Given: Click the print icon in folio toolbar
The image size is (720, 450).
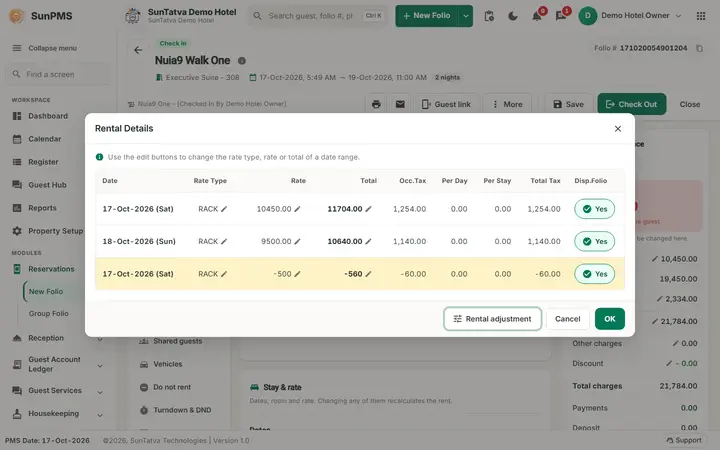Looking at the screenshot, I should (376, 104).
